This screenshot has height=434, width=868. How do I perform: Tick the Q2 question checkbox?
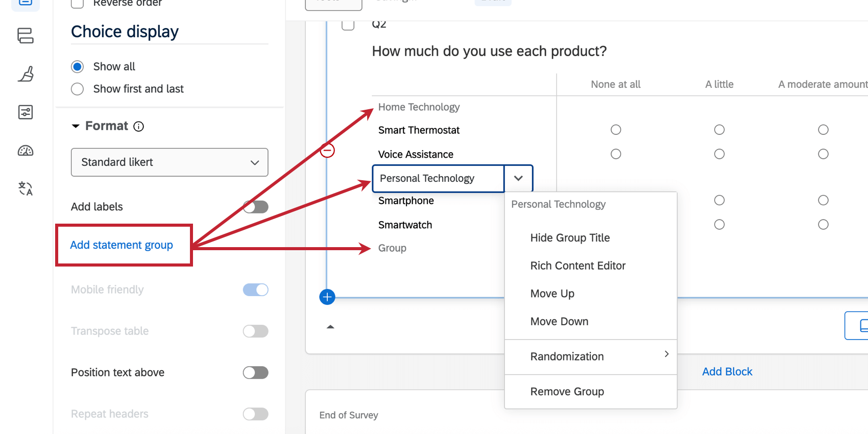[348, 25]
